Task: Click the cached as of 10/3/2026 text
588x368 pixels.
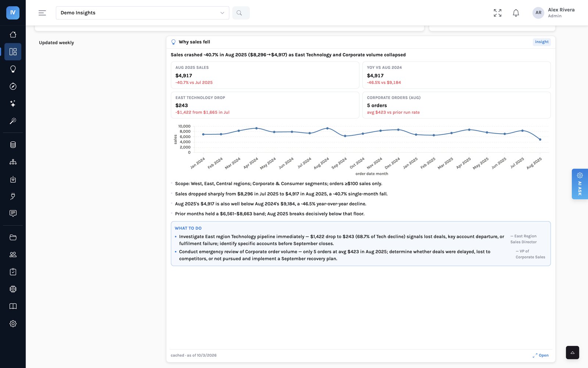Action: (x=194, y=355)
